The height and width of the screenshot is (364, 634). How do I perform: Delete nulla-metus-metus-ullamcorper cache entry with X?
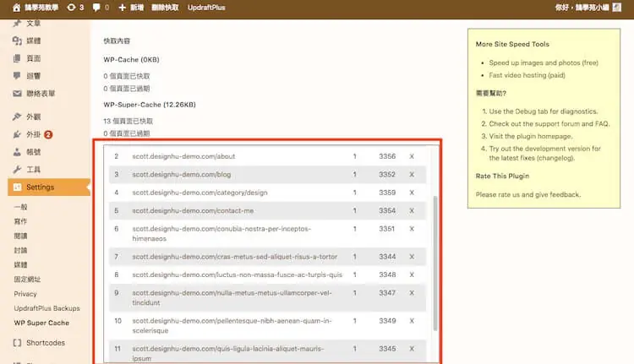click(412, 293)
